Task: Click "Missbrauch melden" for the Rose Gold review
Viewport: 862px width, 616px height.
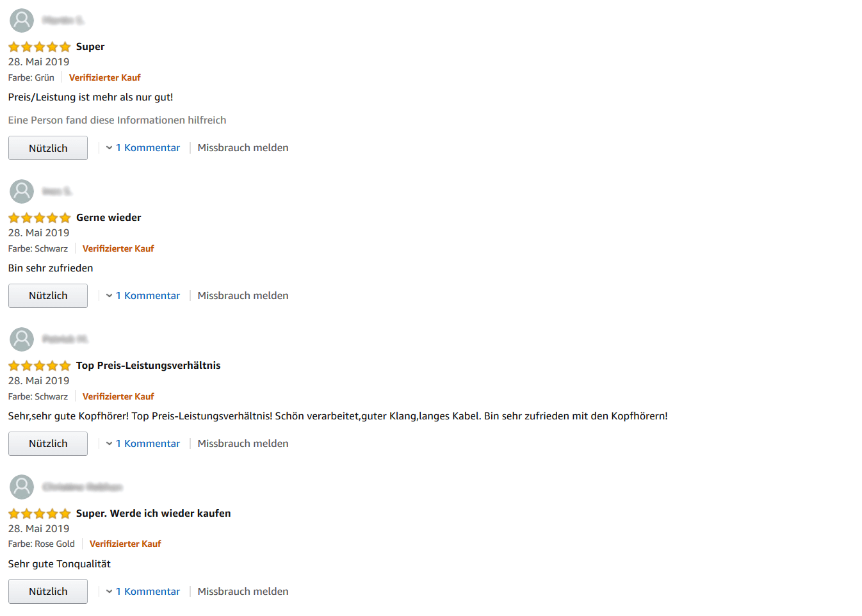Action: pyautogui.click(x=243, y=592)
